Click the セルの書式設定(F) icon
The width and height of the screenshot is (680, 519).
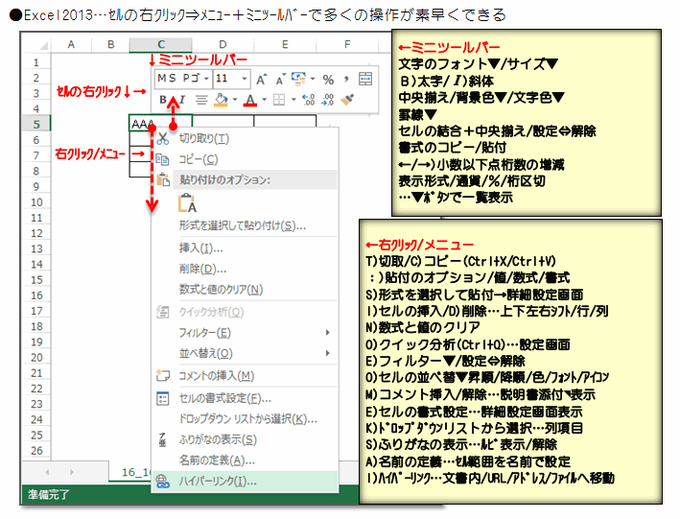(163, 398)
